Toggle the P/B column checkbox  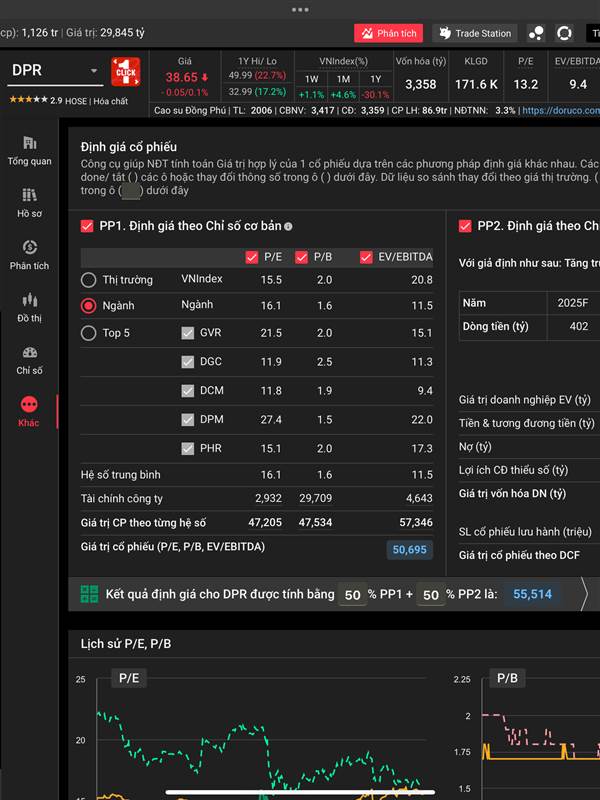[302, 257]
